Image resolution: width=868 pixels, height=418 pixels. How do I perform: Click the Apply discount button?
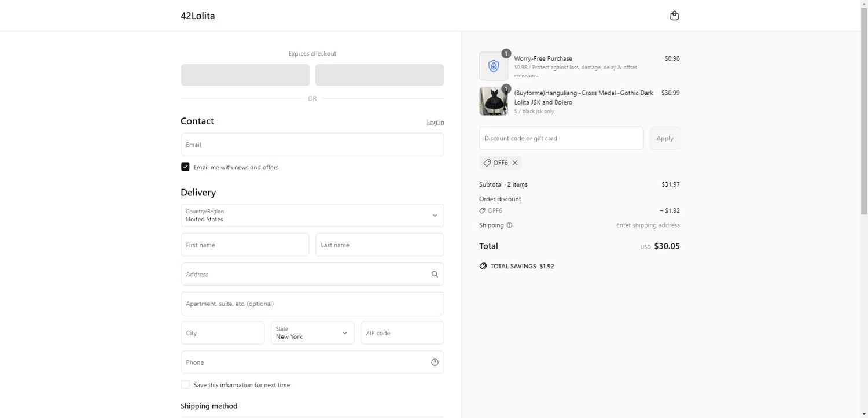point(664,139)
